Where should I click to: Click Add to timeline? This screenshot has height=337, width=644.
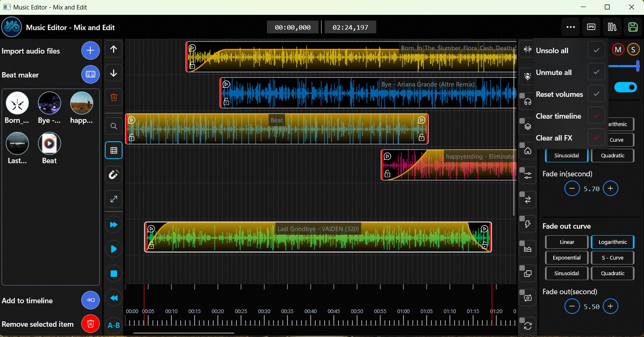[90, 300]
